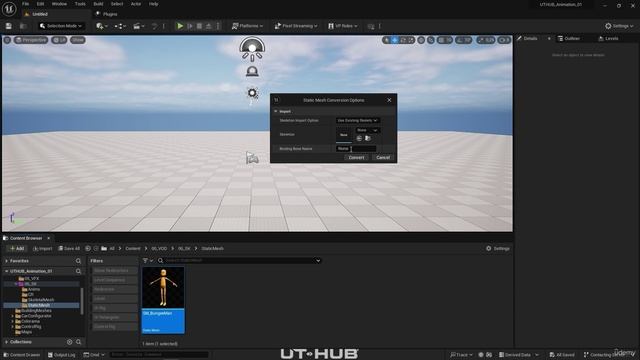Open the VP Roles dropdown
The image size is (640, 360).
click(x=342, y=26)
